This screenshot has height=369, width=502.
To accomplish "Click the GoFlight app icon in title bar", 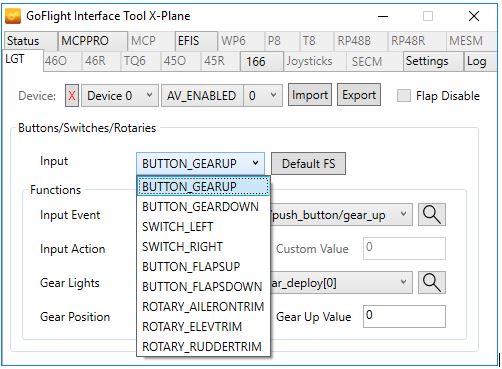I will [x=13, y=16].
